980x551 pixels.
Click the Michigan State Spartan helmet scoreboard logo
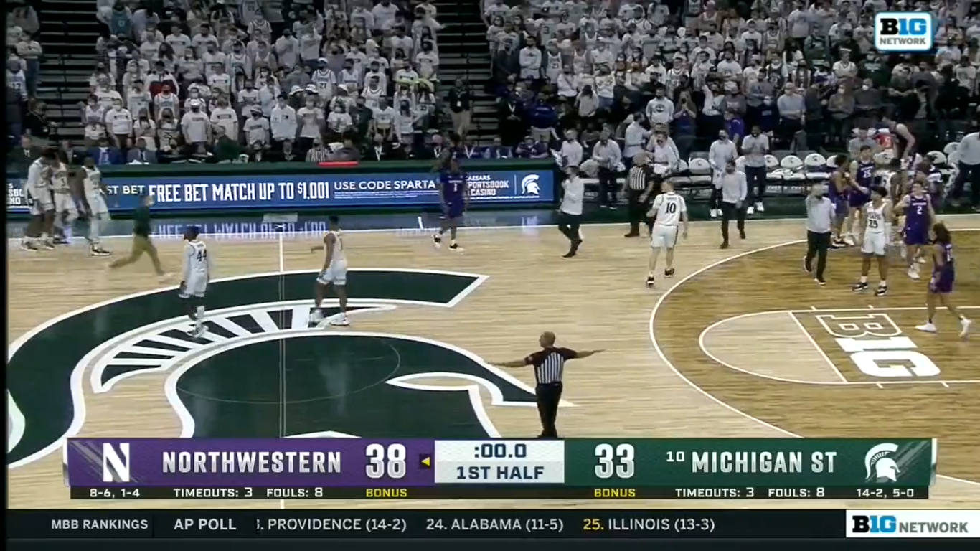coord(882,462)
